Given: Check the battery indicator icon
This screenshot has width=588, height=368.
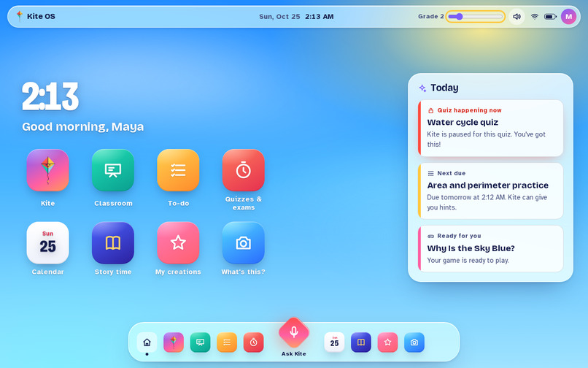Looking at the screenshot, I should click(550, 17).
